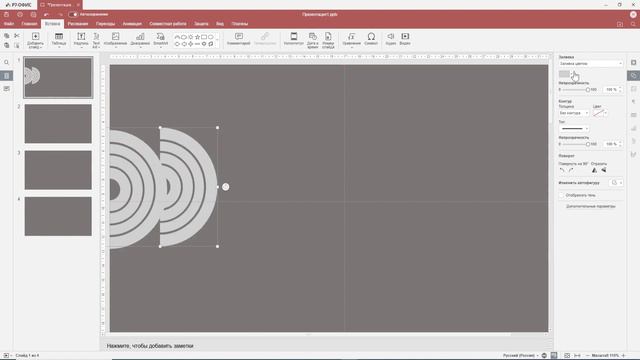Open Additional parameters link
This screenshot has width=640, height=360.
pyautogui.click(x=591, y=207)
